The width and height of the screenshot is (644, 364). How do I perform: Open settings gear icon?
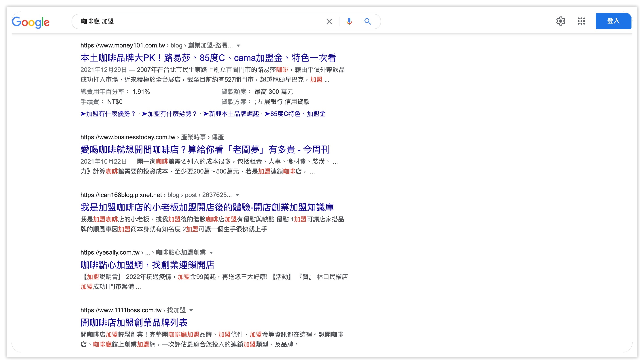561,21
